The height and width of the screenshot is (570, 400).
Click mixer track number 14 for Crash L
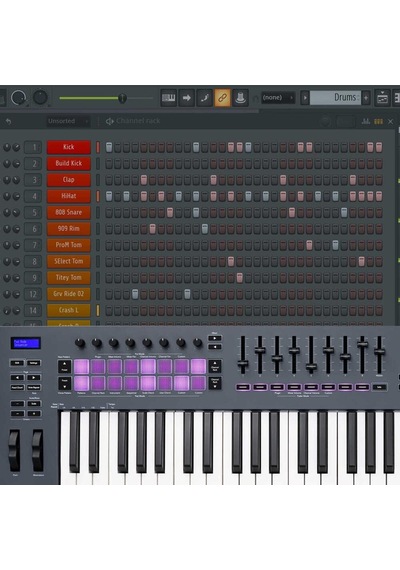33,311
